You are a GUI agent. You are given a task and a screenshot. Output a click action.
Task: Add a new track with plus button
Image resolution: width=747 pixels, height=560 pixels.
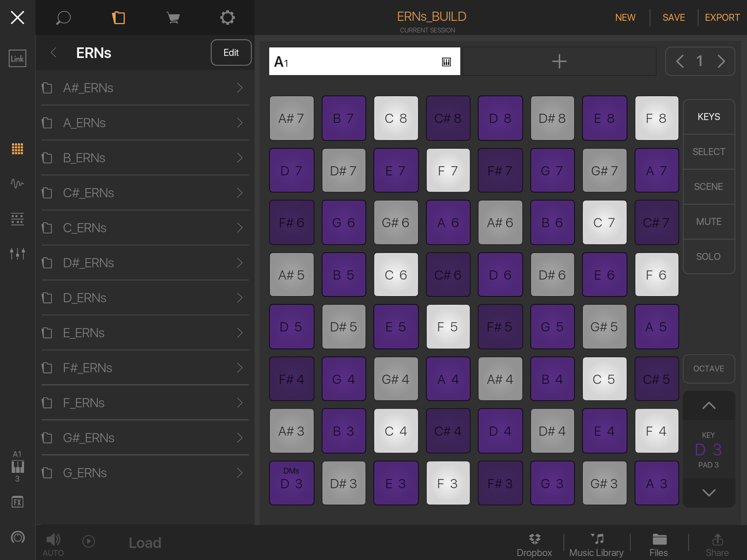[x=559, y=61]
